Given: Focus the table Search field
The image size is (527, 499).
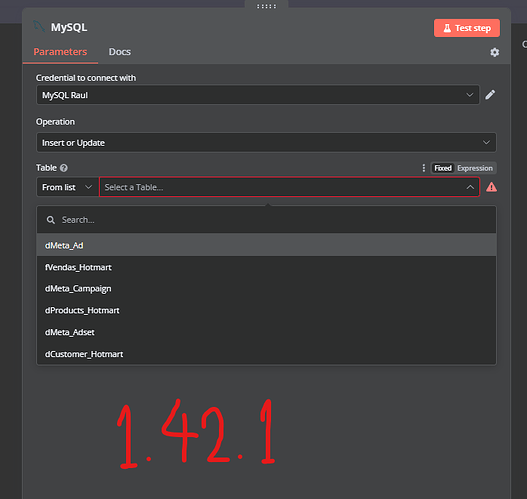Looking at the screenshot, I should (266, 220).
